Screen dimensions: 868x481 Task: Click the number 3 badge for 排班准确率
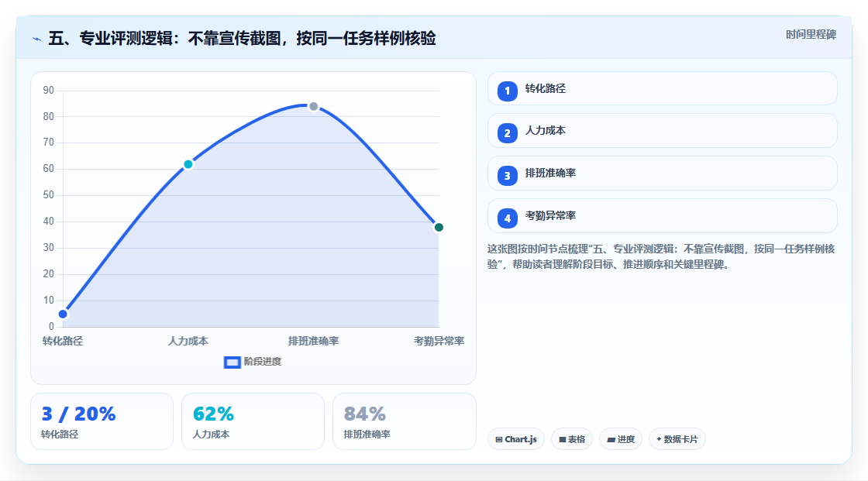click(x=507, y=176)
